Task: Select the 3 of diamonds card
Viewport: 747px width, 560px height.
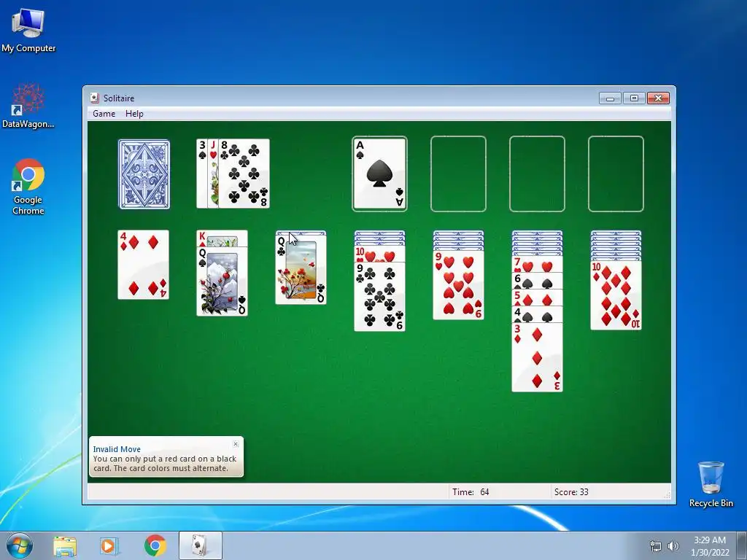Action: (x=537, y=357)
